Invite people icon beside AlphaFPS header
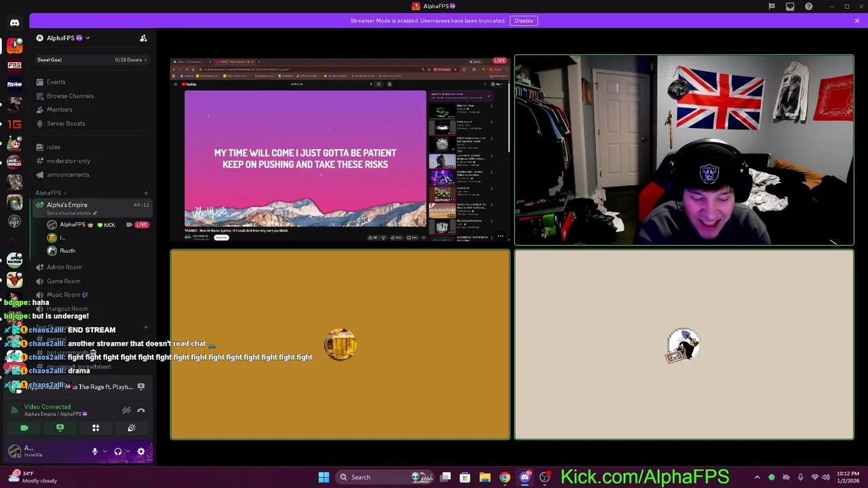The width and height of the screenshot is (868, 488). click(x=143, y=38)
